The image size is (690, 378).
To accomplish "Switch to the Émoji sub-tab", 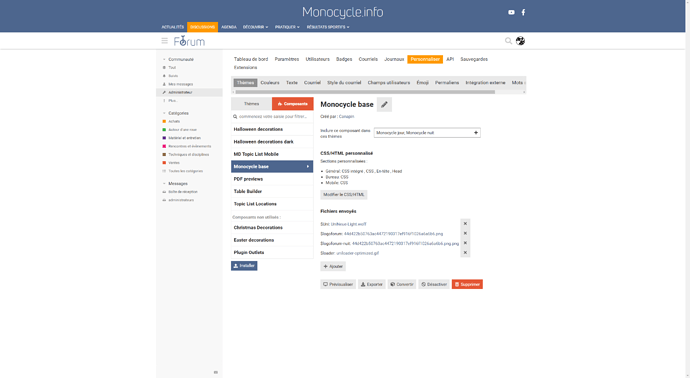I will [422, 83].
